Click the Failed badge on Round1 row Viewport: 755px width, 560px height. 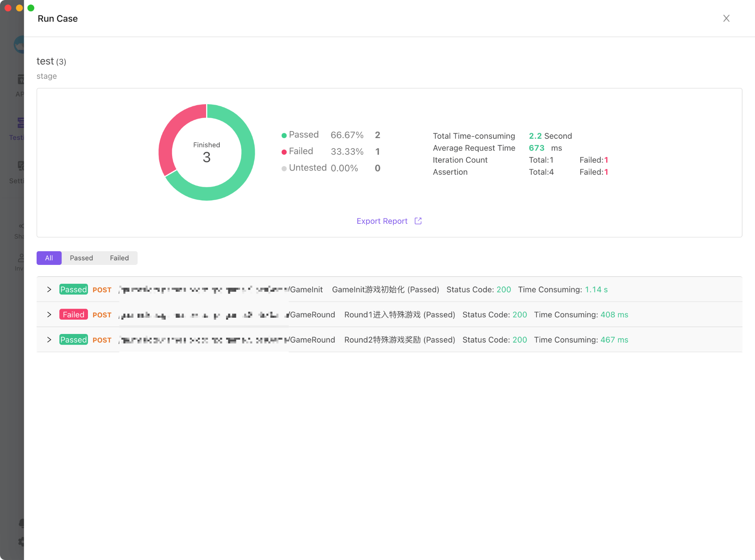pos(74,315)
